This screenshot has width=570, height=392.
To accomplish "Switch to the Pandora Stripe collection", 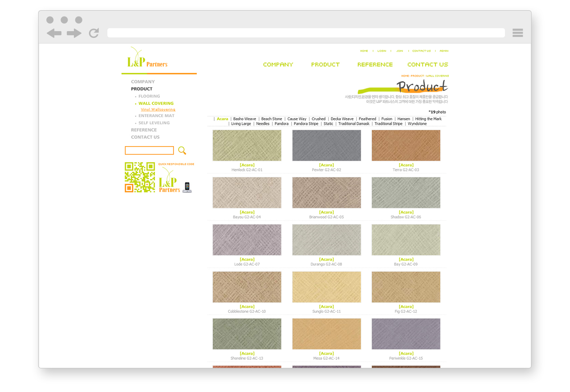I will pos(306,124).
